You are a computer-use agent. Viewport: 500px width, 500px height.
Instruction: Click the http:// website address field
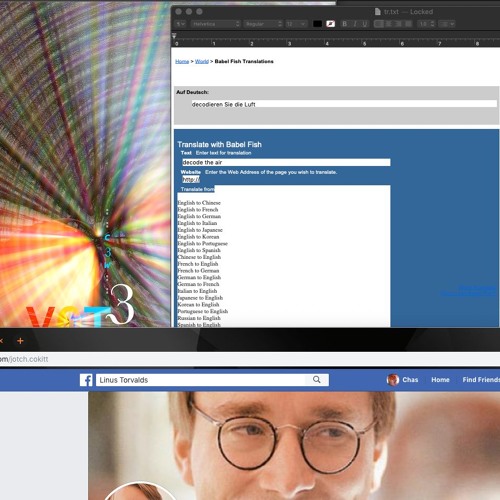click(191, 180)
